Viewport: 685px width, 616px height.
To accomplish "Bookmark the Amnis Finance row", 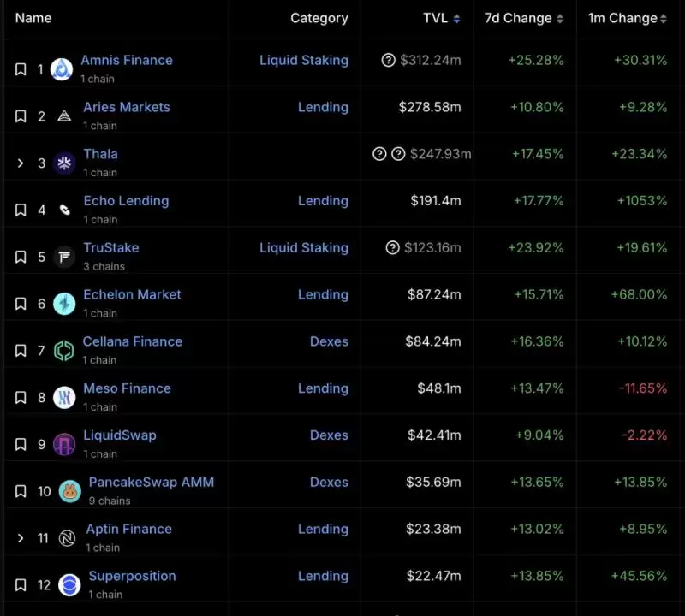I will click(21, 69).
